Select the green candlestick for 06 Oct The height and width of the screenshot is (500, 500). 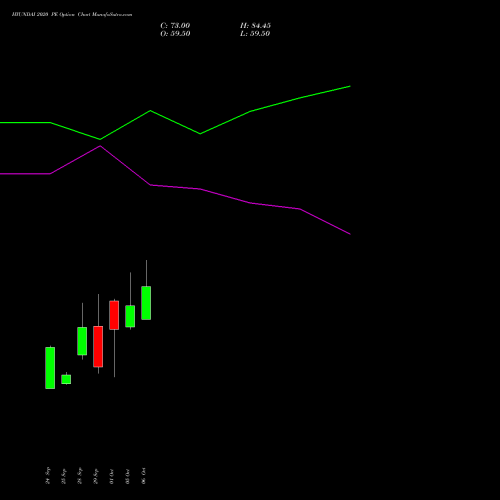coord(146,303)
